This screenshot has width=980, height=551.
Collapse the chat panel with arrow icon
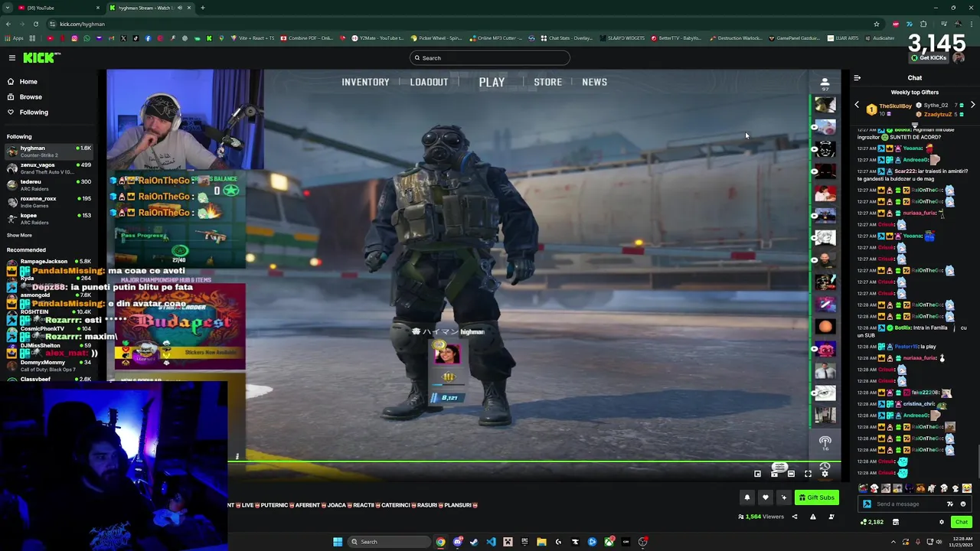[857, 77]
